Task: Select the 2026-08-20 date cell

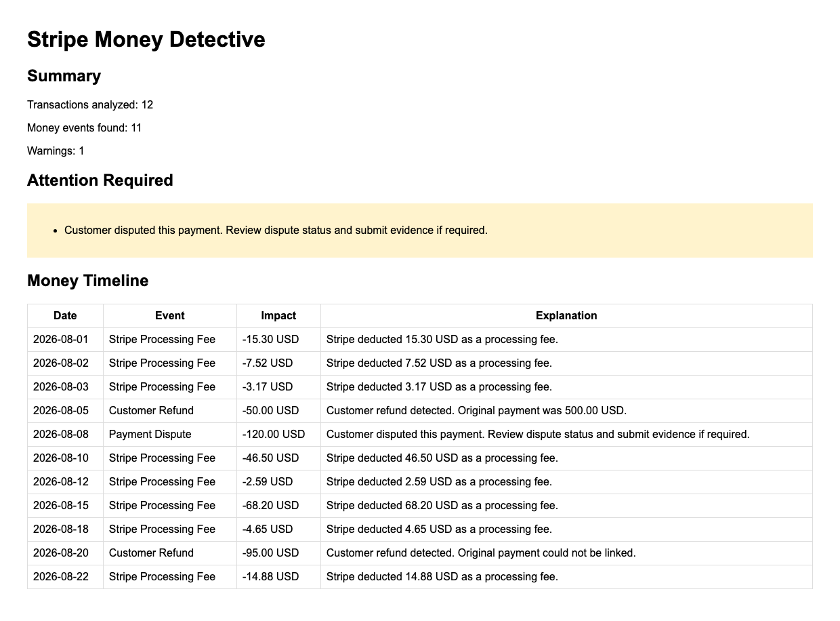Action: (x=65, y=553)
